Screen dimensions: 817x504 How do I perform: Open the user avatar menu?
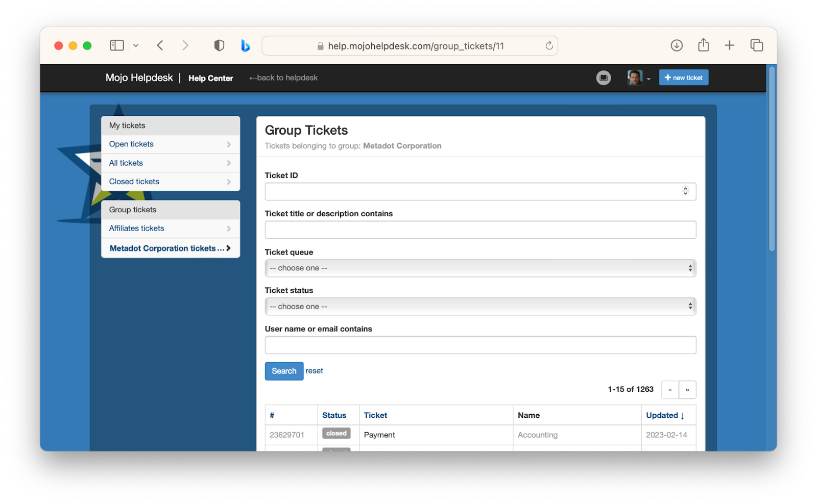[x=639, y=78]
